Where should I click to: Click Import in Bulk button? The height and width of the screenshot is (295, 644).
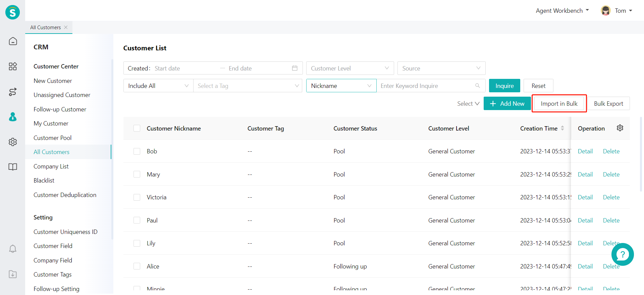coord(559,104)
